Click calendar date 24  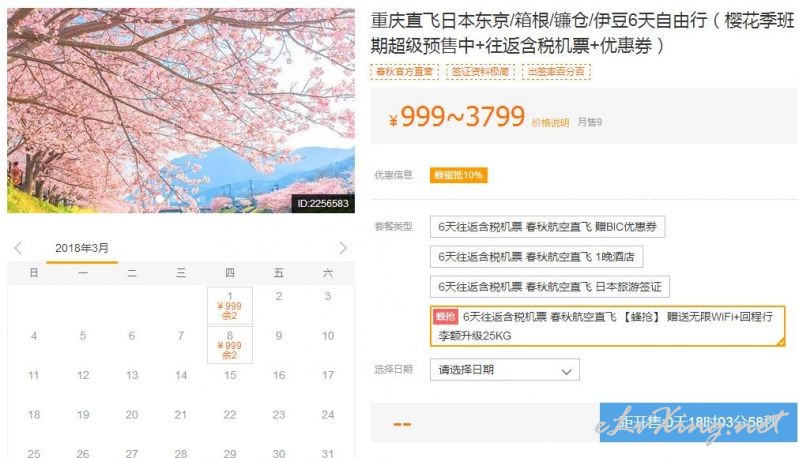(328, 415)
